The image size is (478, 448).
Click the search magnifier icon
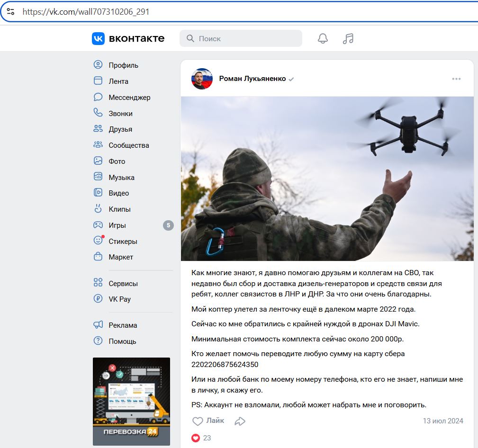190,38
